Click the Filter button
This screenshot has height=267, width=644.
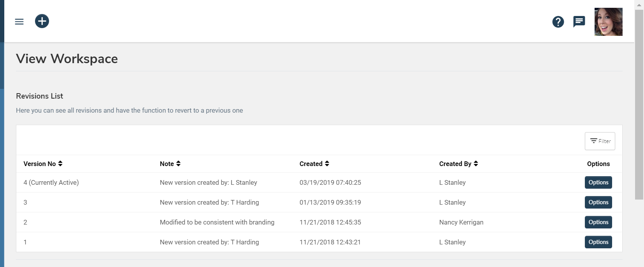point(600,141)
